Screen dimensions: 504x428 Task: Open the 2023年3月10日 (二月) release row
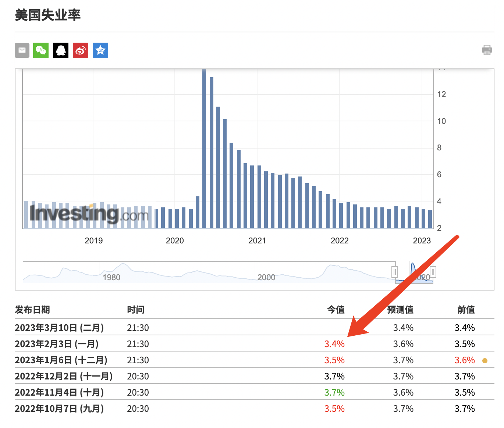(59, 328)
